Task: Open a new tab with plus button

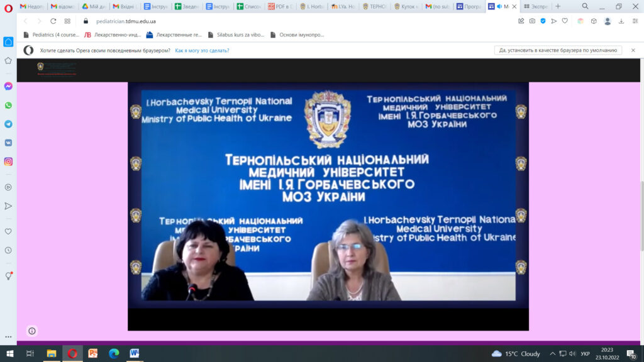Action: pyautogui.click(x=558, y=6)
